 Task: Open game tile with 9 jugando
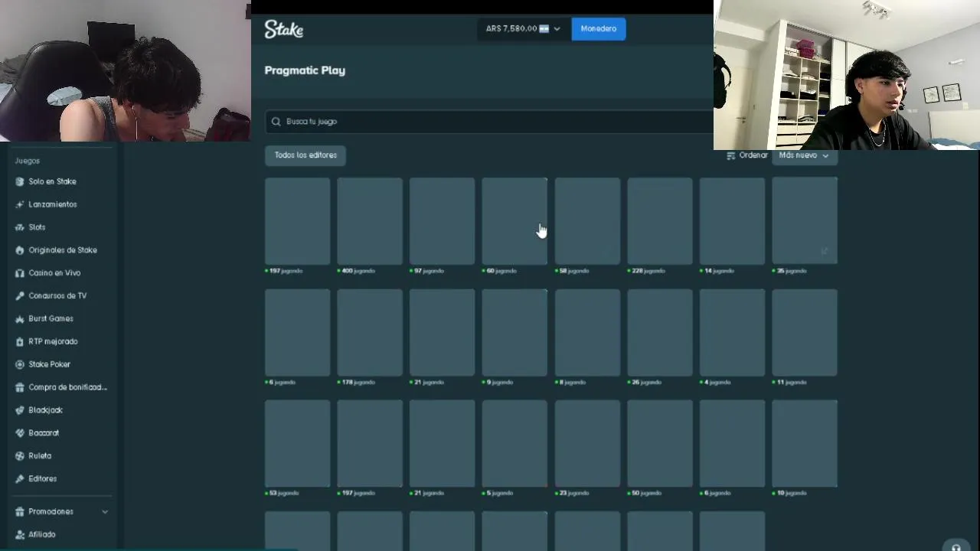pyautogui.click(x=514, y=332)
